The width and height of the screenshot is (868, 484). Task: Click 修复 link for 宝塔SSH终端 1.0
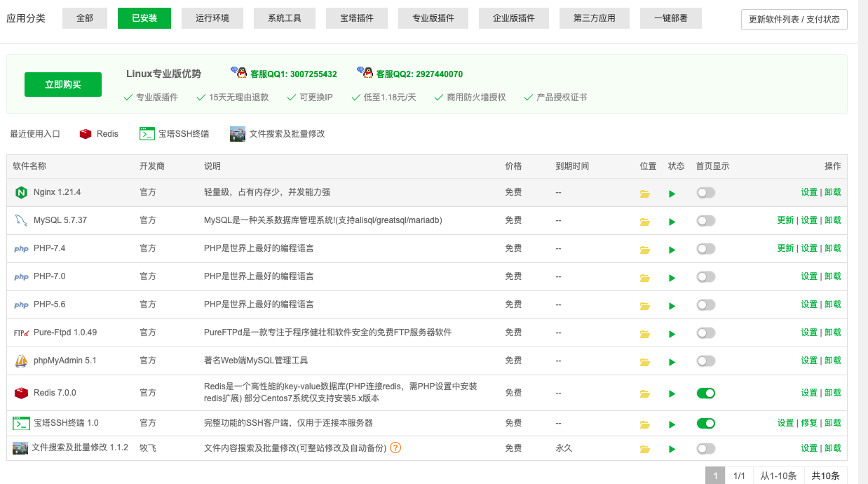pyautogui.click(x=809, y=423)
